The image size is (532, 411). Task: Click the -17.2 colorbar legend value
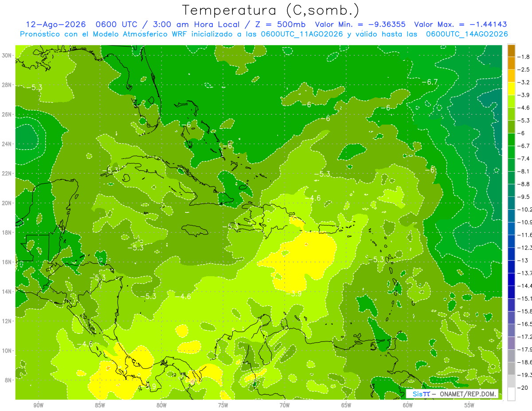pyautogui.click(x=525, y=337)
